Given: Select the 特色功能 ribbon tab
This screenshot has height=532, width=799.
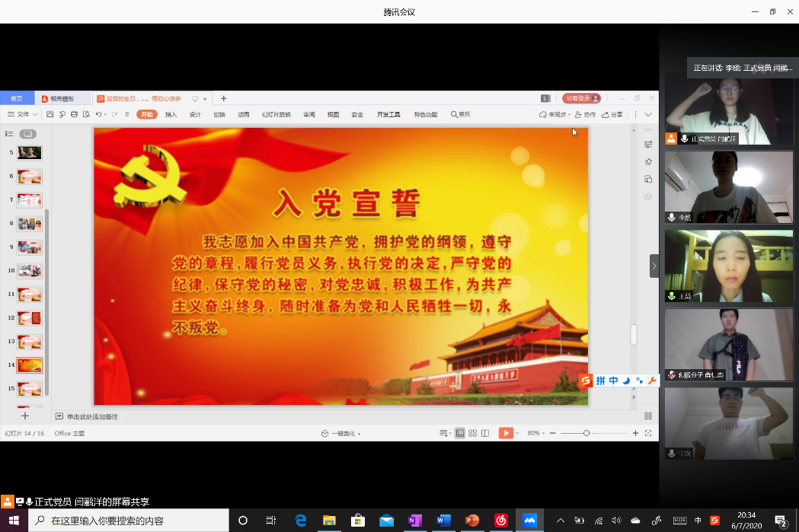Looking at the screenshot, I should click(x=426, y=115).
